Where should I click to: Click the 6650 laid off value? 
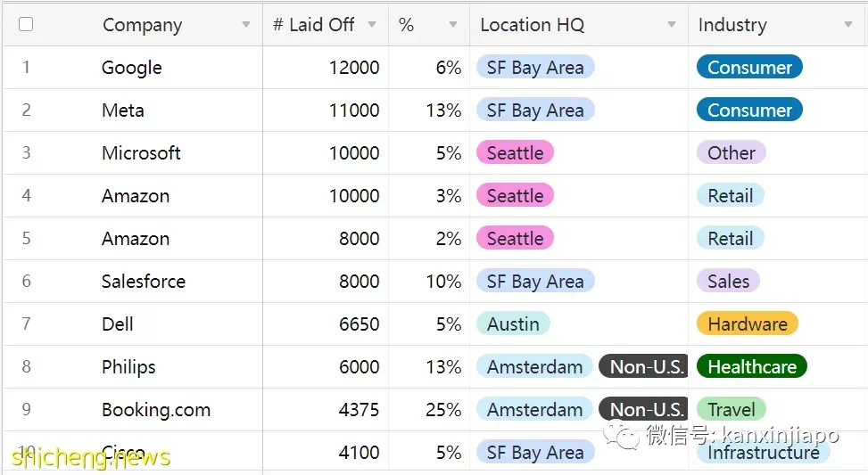pyautogui.click(x=360, y=323)
